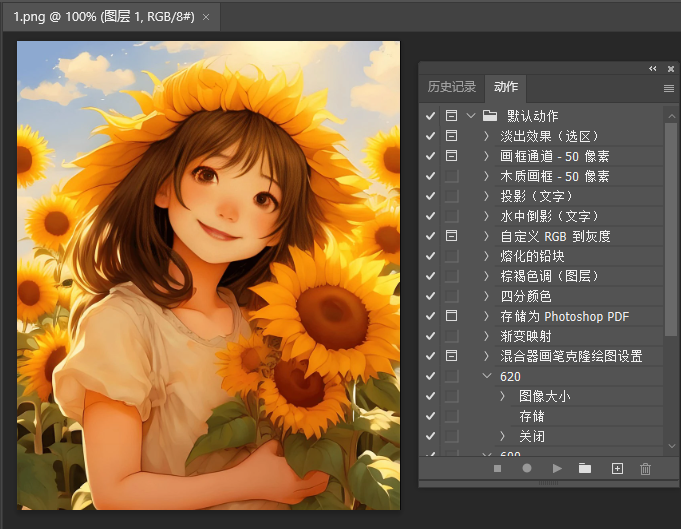Select the 动作 panel tab
Image resolution: width=681 pixels, height=529 pixels.
click(x=506, y=87)
